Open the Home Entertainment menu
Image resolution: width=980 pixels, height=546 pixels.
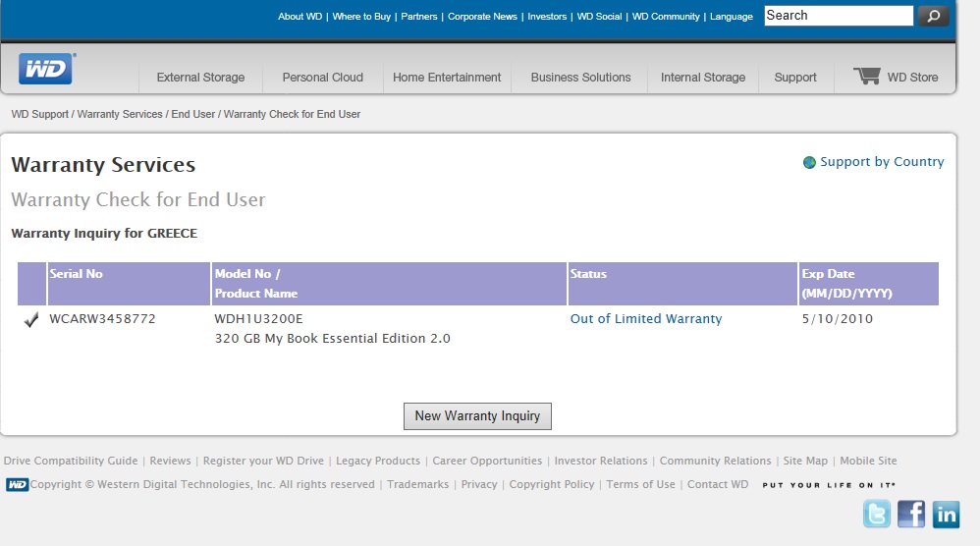coord(447,78)
